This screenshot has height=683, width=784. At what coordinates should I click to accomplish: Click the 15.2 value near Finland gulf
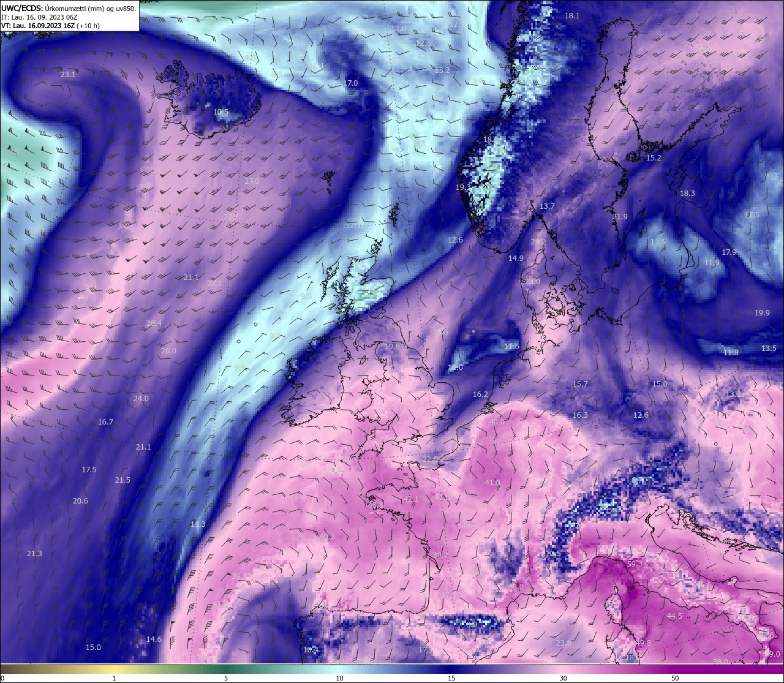tap(654, 158)
